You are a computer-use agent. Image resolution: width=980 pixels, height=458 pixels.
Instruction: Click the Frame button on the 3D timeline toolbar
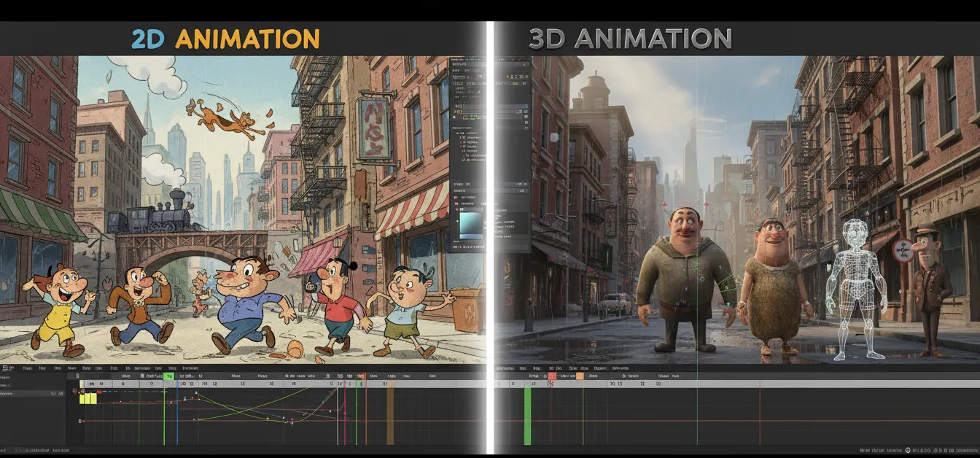tap(533, 376)
